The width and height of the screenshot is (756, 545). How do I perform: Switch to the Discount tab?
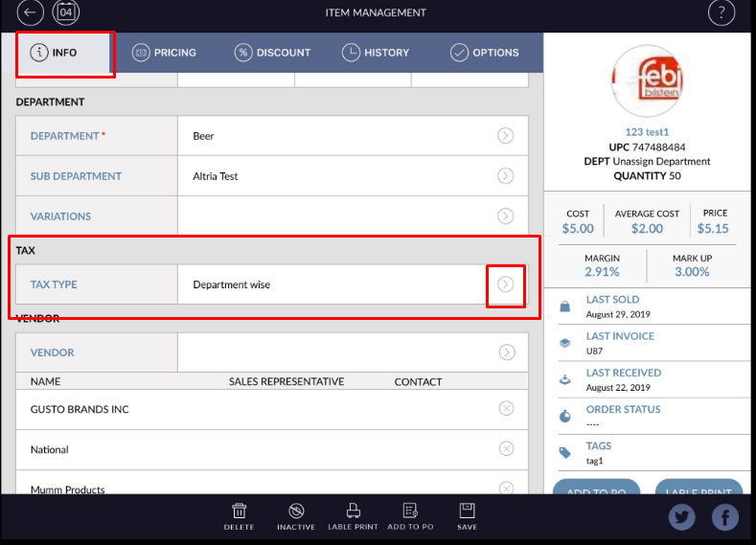click(272, 53)
